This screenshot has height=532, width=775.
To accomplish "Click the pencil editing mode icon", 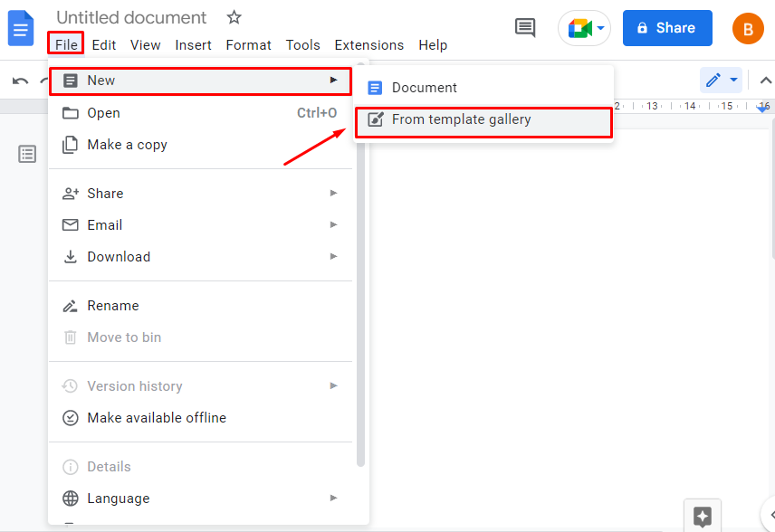I will [x=713, y=80].
